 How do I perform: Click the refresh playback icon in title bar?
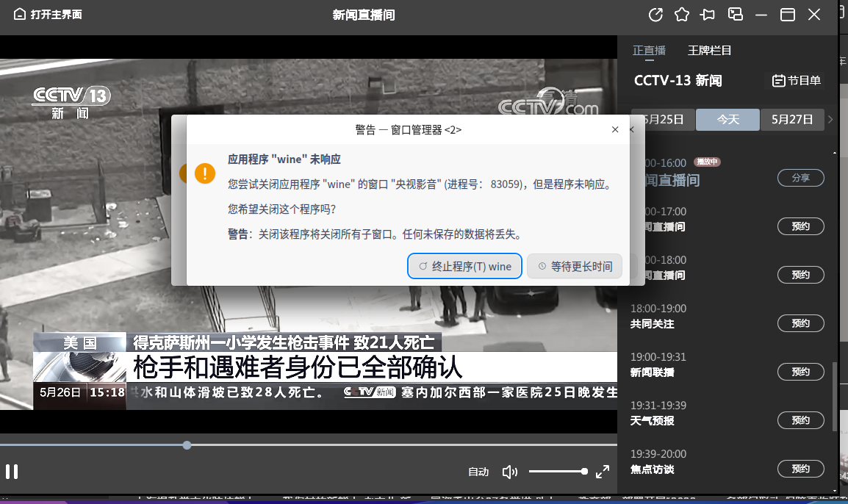point(655,14)
